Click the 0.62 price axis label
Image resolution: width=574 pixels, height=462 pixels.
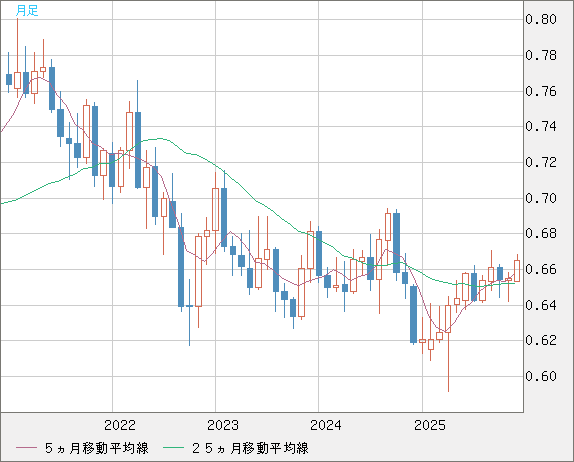541,340
